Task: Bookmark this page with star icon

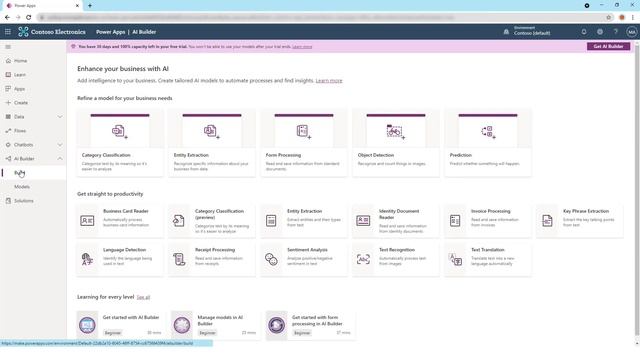Action: pos(609,17)
